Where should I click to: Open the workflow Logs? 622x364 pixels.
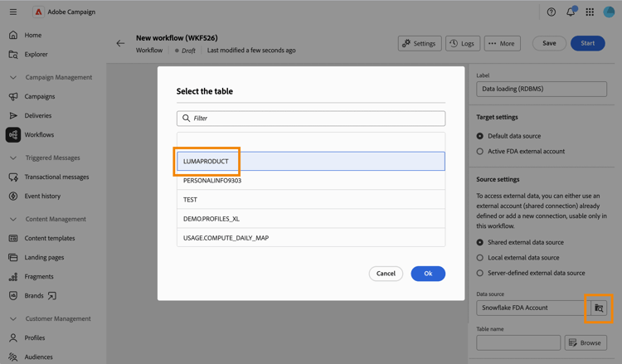point(463,44)
